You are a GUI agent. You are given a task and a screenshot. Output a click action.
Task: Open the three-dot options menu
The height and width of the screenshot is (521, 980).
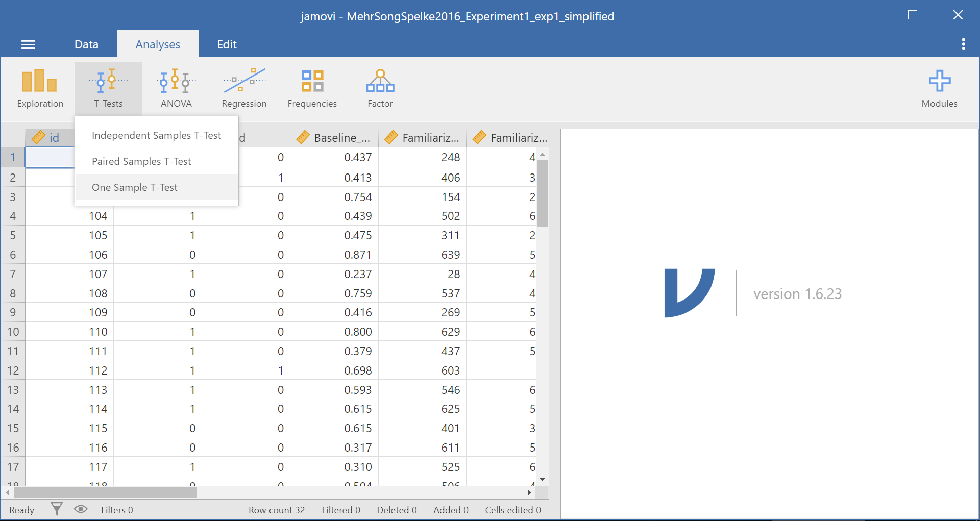tap(963, 44)
